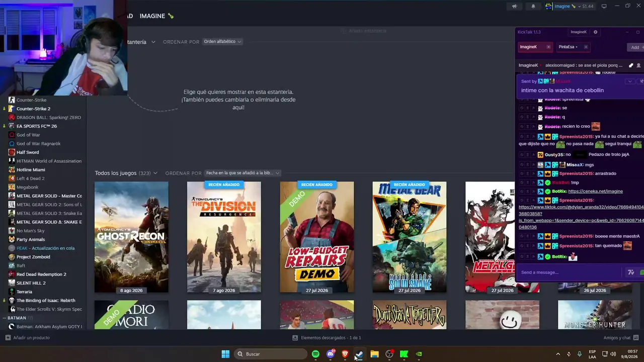Click the SILENT HILL 2 icon in sidebar
Screen dimensions: 644x362
(x=12, y=283)
